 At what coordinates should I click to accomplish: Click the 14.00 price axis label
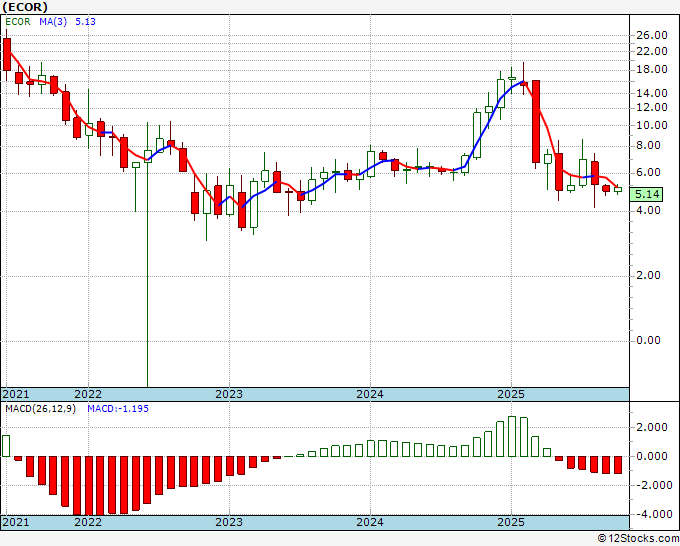(x=651, y=93)
